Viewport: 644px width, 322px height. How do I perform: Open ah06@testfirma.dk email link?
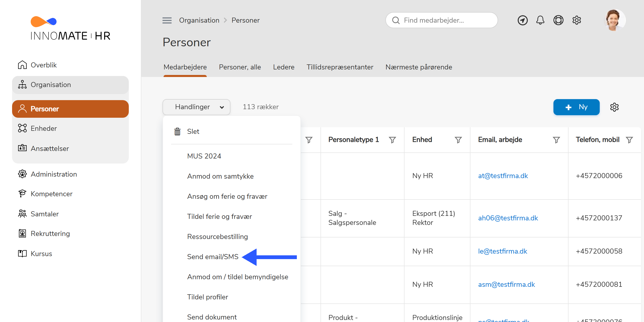pos(508,218)
